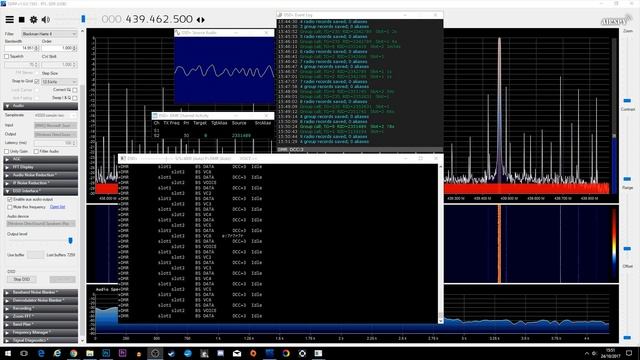This screenshot has width=640, height=360.
Task: Click the orange signal trace in the waterfall
Action: [x=499, y=244]
